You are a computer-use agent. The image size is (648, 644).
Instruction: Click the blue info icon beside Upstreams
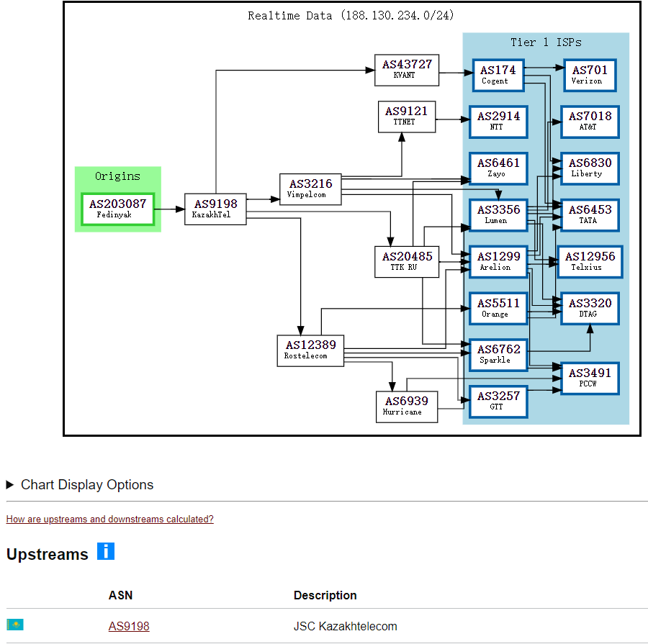[106, 551]
